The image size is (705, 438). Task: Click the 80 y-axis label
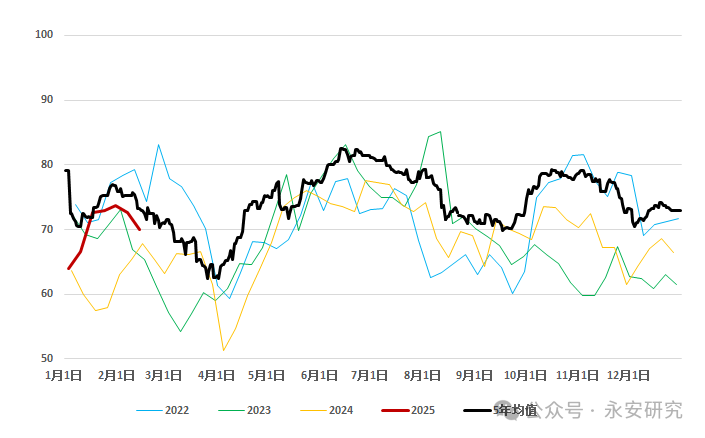point(47,165)
